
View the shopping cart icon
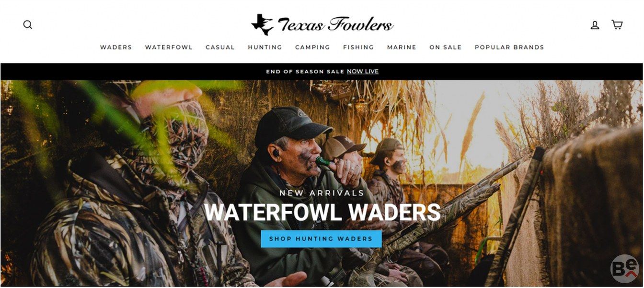tap(617, 24)
